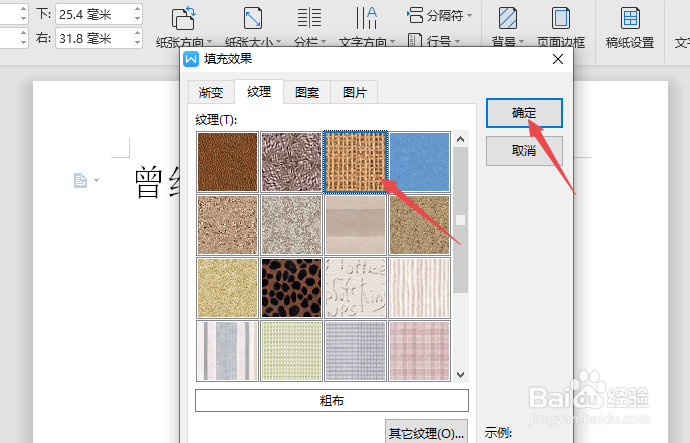Viewport: 690px width, 443px height.
Task: Open background (背景) dropdown arrow
Action: click(521, 42)
